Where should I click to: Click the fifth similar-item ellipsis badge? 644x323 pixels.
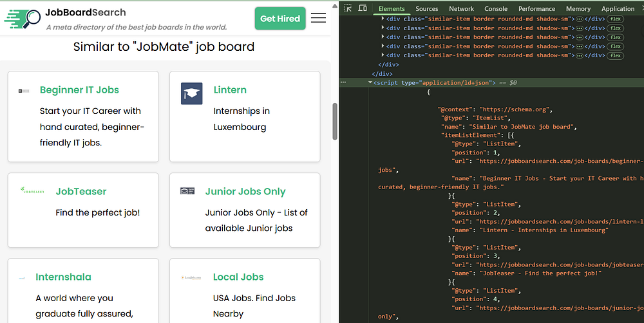pos(580,55)
